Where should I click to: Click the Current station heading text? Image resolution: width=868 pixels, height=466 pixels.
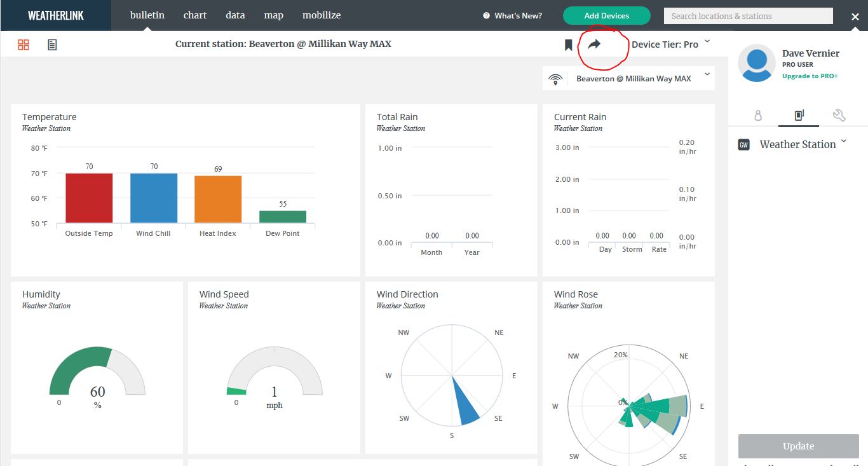[x=283, y=44]
